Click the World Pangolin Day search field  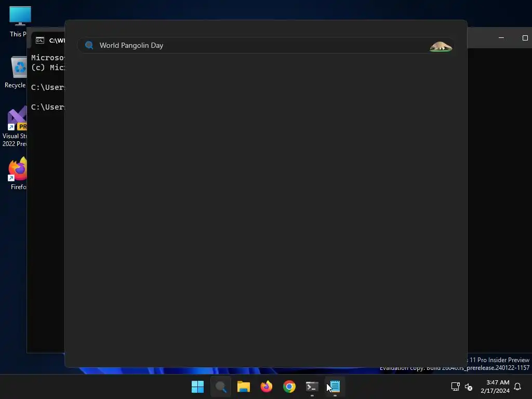pos(265,46)
